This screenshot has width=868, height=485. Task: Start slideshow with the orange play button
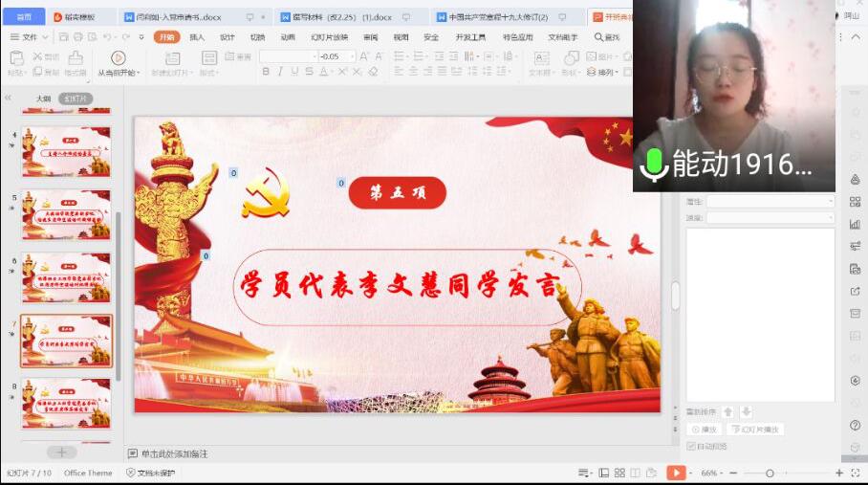point(675,473)
